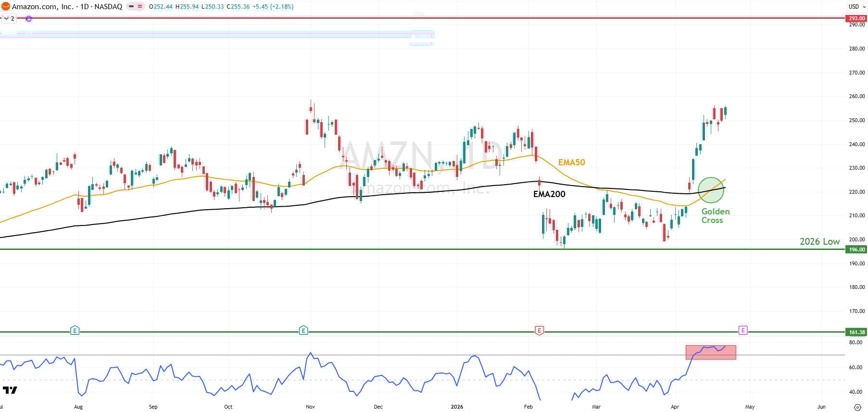Click the green earnings marker near August
The width and height of the screenshot is (868, 412).
pyautogui.click(x=75, y=330)
